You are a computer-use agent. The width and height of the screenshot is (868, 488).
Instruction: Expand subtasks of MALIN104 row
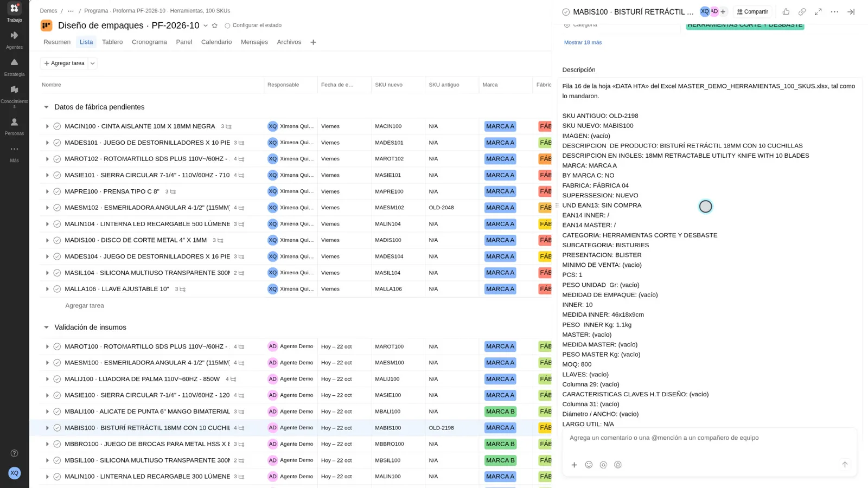pos(47,224)
